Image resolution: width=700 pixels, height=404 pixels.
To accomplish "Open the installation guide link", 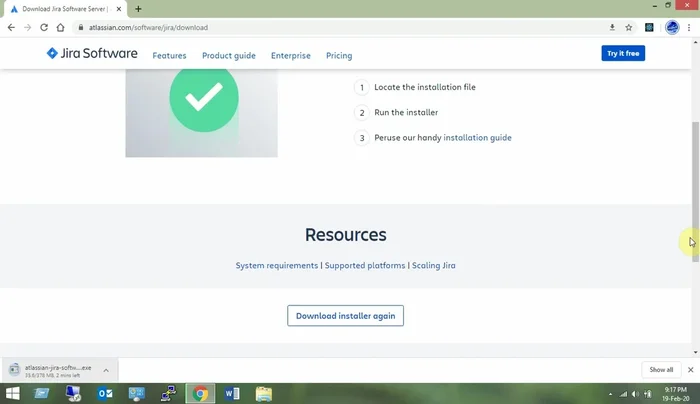I will tap(477, 137).
